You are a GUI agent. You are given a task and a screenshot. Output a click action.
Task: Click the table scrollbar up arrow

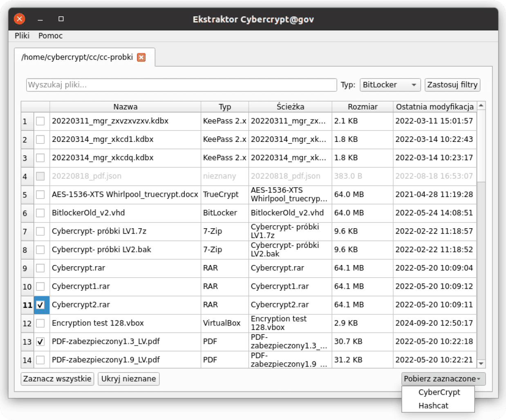(x=481, y=106)
